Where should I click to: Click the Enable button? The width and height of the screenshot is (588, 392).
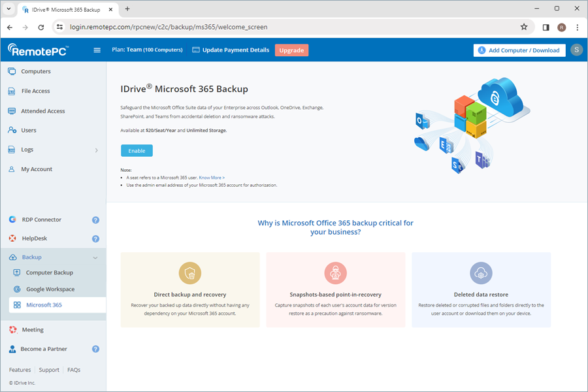tap(137, 150)
